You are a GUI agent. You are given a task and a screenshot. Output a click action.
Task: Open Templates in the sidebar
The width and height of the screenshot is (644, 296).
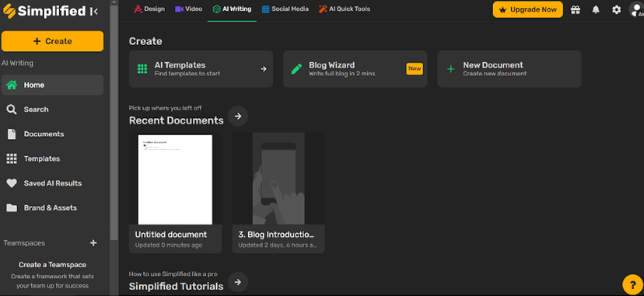pos(53,158)
